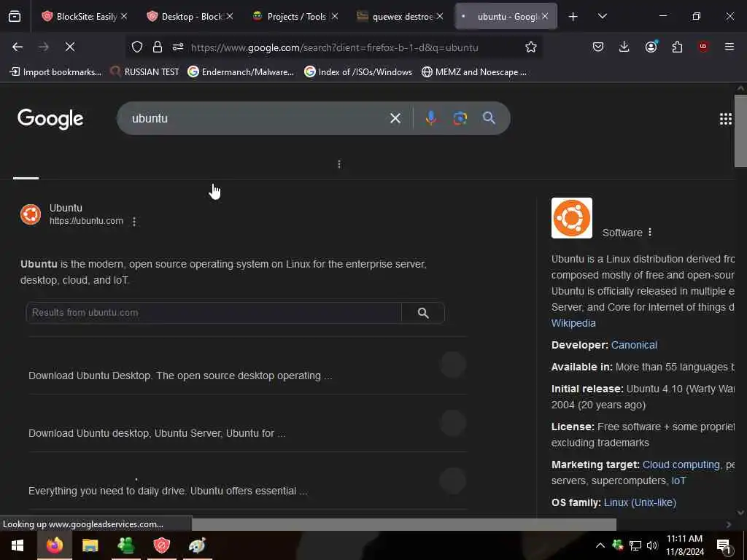
Task: Open the IoT marketing target link
Action: 678,481
